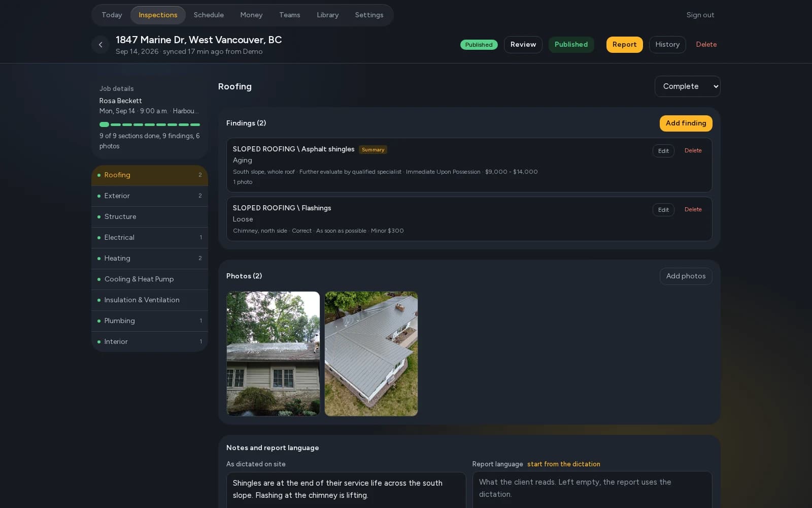Click the 'Loose' condition text

pos(243,219)
